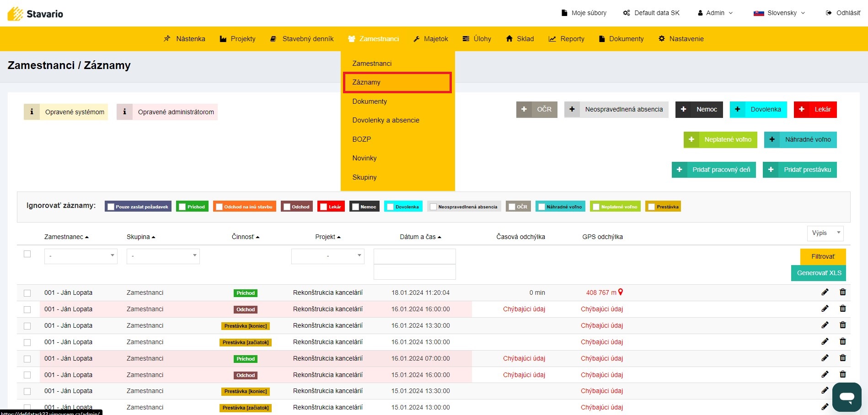Viewport: 868px width, 415px height.
Task: Go to Reporty in top navigation
Action: point(566,39)
